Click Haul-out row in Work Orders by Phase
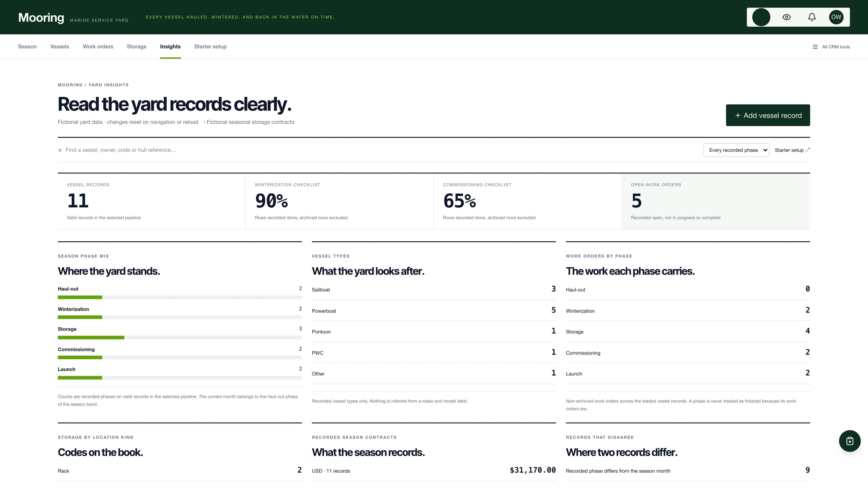868x488 pixels. (x=688, y=289)
